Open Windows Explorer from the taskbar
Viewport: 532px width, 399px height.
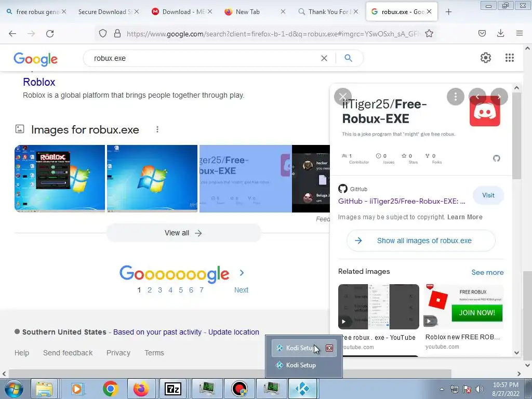tap(45, 389)
